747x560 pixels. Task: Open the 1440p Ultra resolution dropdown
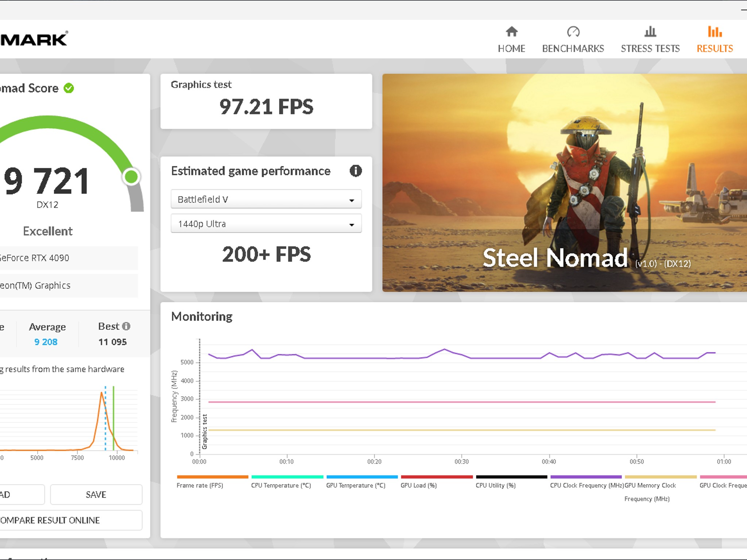(x=266, y=223)
